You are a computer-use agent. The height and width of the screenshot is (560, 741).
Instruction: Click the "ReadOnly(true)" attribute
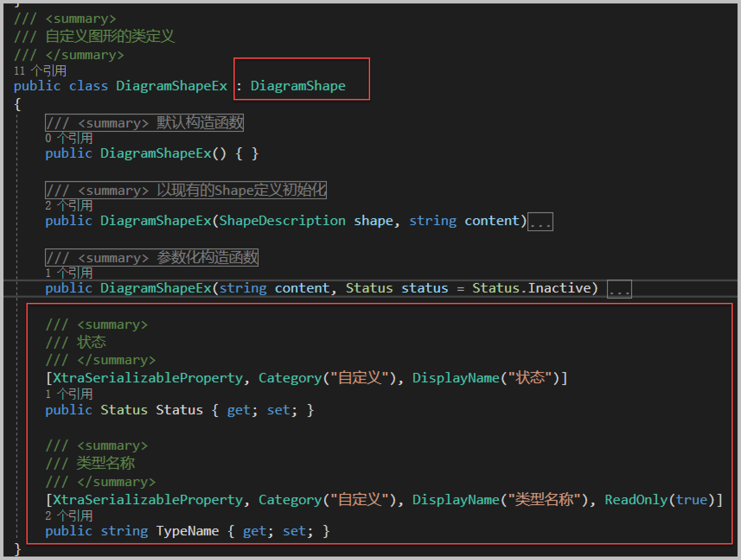tap(660, 500)
